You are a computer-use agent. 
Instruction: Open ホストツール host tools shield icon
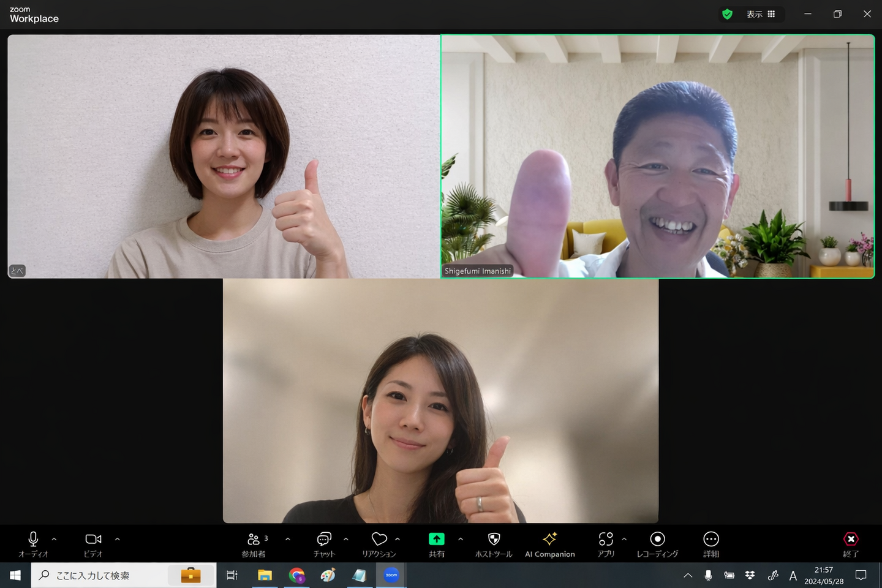pyautogui.click(x=494, y=543)
